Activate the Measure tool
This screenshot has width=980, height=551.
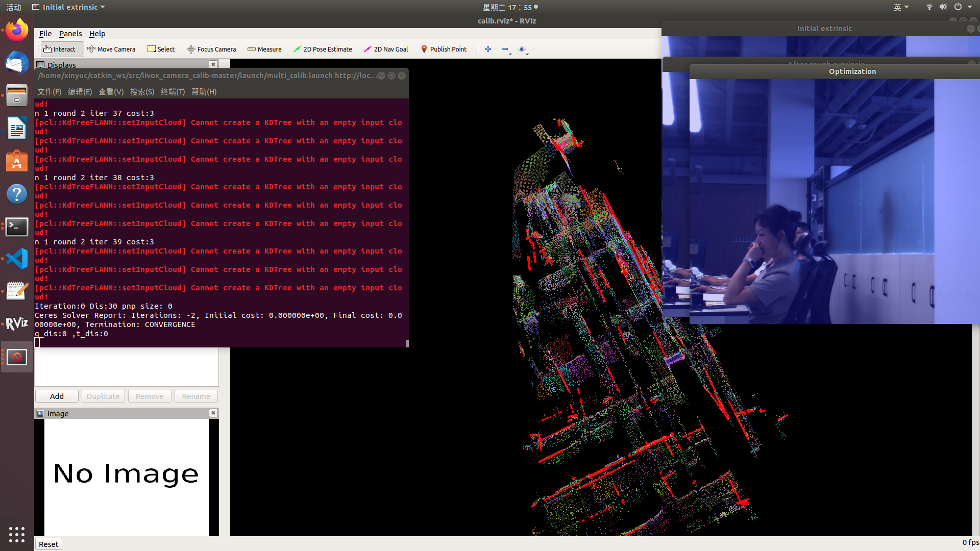pos(264,49)
